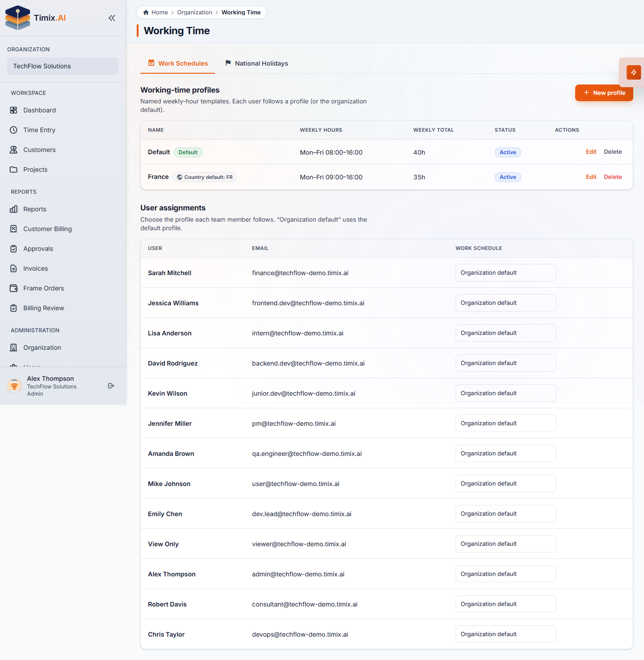Open View Only user's work schedule dropdown
Viewport: 644px width, 660px height.
tap(506, 544)
